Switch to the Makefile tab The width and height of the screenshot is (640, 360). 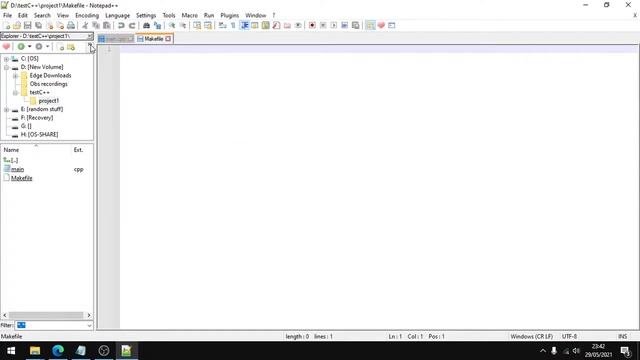[154, 39]
